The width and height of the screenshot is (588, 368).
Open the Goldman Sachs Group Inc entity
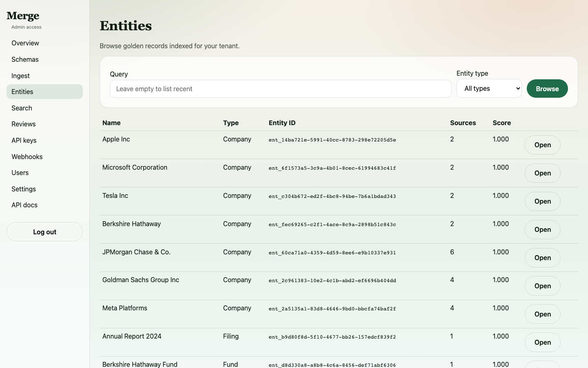tap(542, 286)
